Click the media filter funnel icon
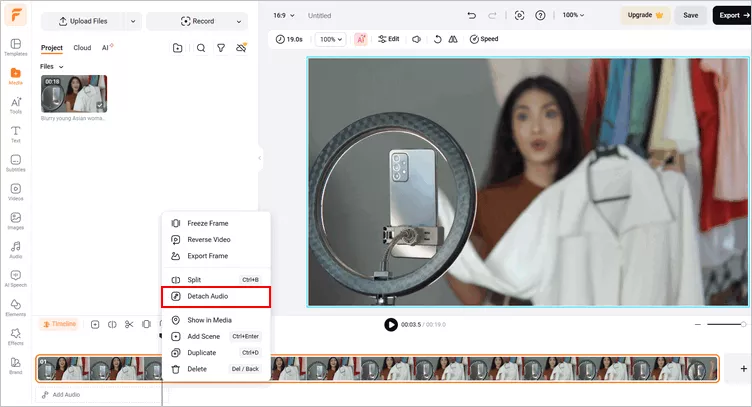The width and height of the screenshot is (752, 407). click(221, 47)
